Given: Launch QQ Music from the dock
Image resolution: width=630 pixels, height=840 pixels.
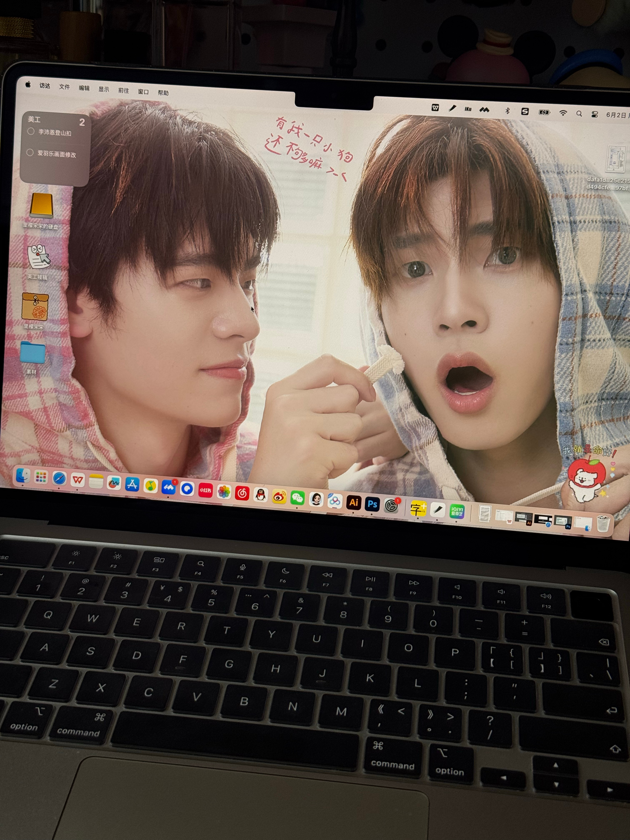Looking at the screenshot, I should pos(150,486).
